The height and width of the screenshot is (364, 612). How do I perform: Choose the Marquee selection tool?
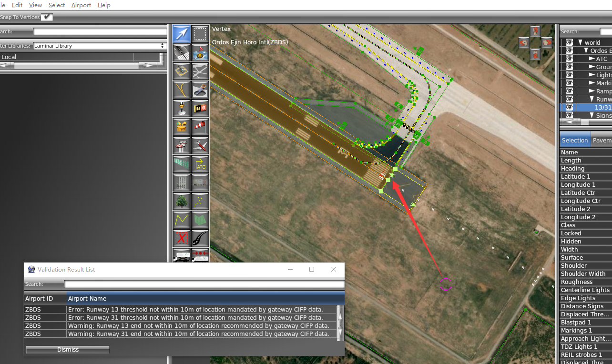200,34
